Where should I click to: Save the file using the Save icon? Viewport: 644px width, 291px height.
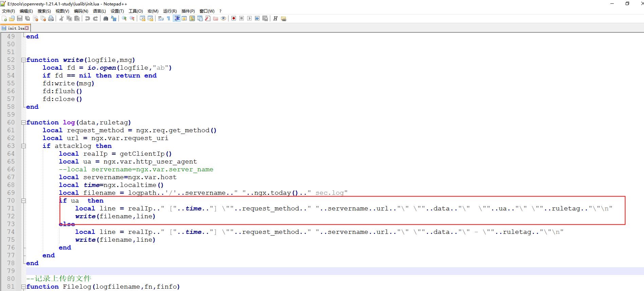click(x=20, y=18)
